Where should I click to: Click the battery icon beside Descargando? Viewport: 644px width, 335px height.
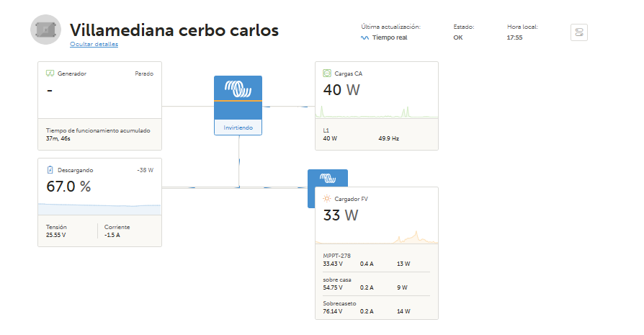point(50,170)
